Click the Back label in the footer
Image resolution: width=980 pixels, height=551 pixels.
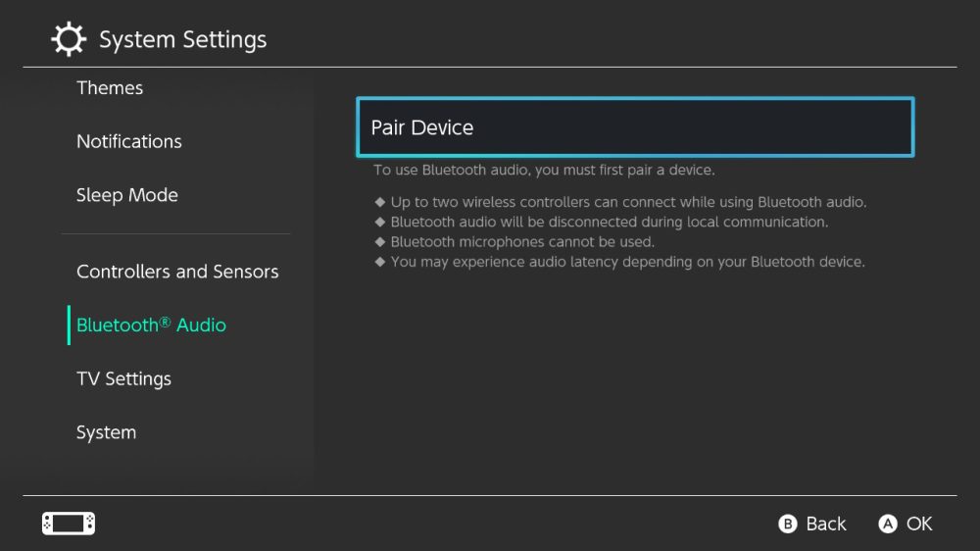[x=825, y=524]
